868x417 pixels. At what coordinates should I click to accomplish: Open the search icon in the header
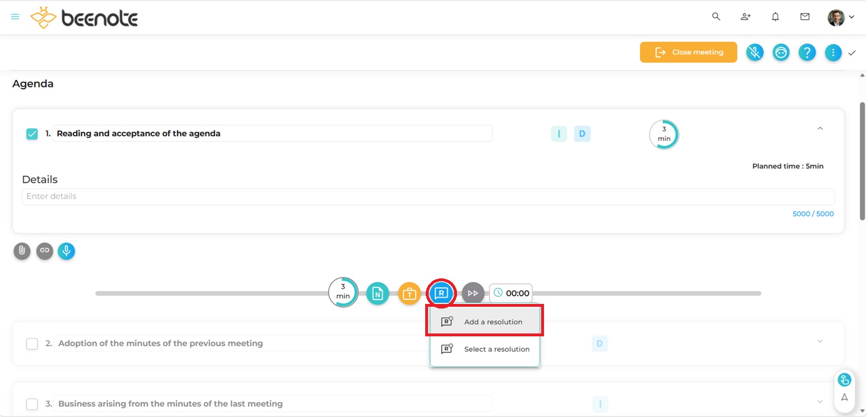pyautogui.click(x=716, y=17)
